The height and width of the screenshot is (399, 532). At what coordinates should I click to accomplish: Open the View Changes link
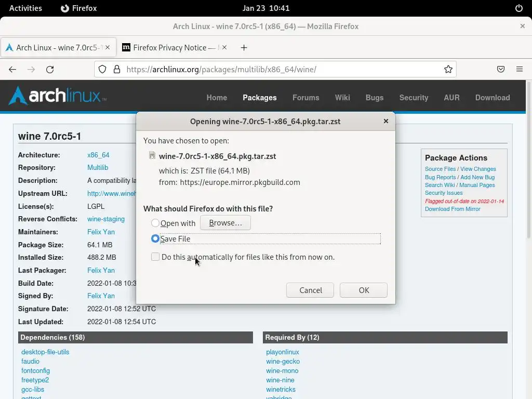tap(478, 169)
